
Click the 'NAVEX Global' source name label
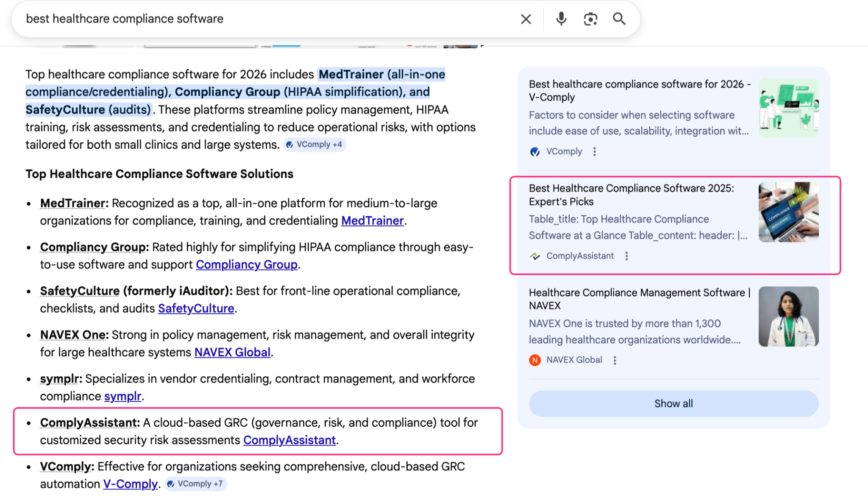pos(574,360)
